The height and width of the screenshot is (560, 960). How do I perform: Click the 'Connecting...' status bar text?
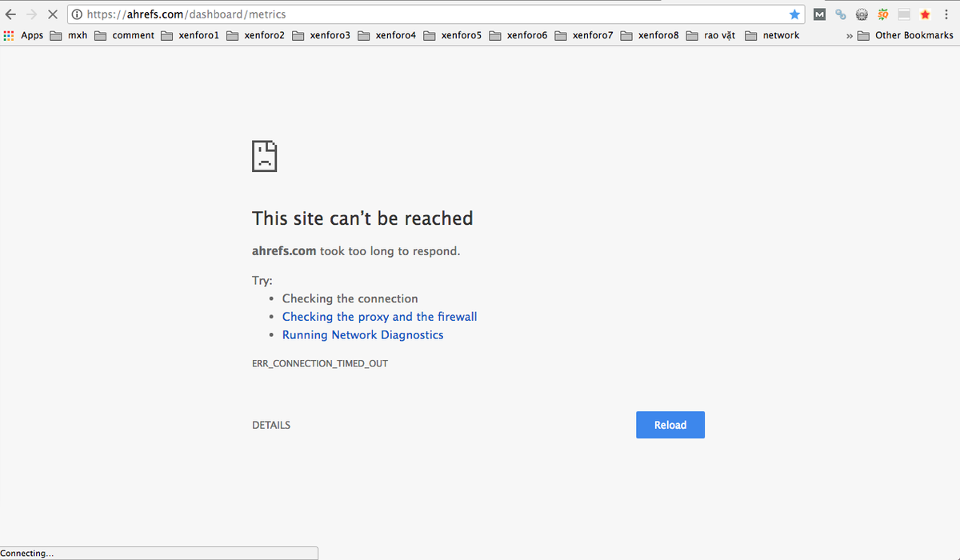27,553
